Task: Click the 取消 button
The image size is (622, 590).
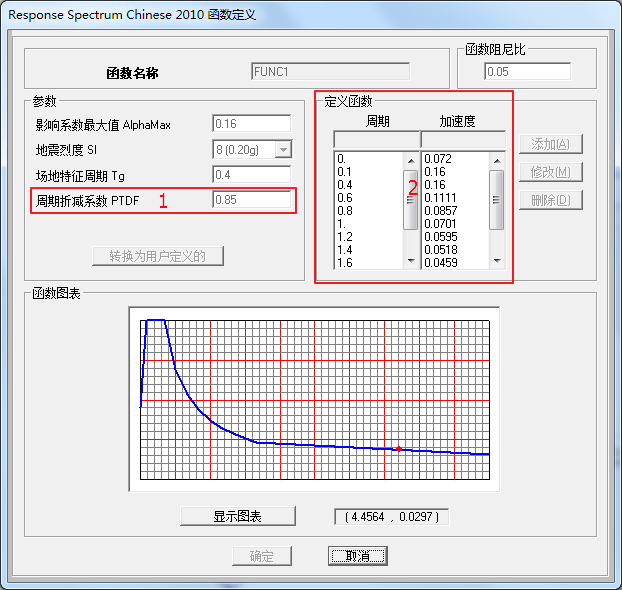Action: [358, 556]
